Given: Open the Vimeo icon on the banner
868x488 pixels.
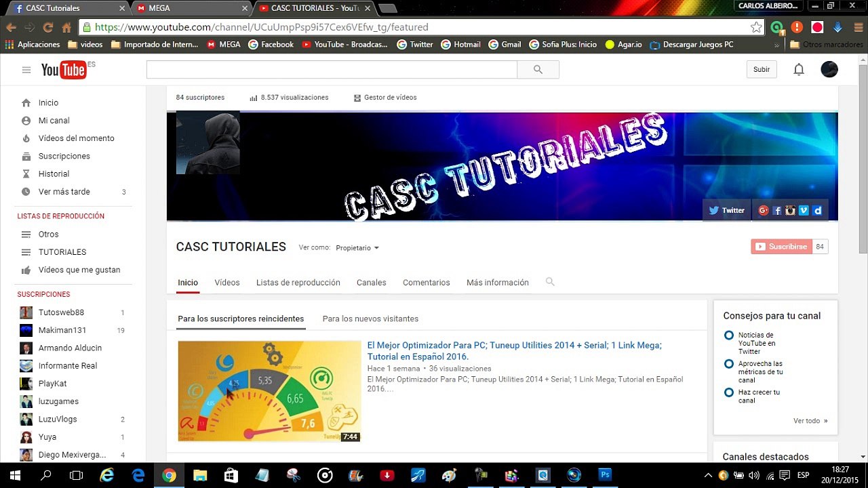Looking at the screenshot, I should click(x=804, y=210).
